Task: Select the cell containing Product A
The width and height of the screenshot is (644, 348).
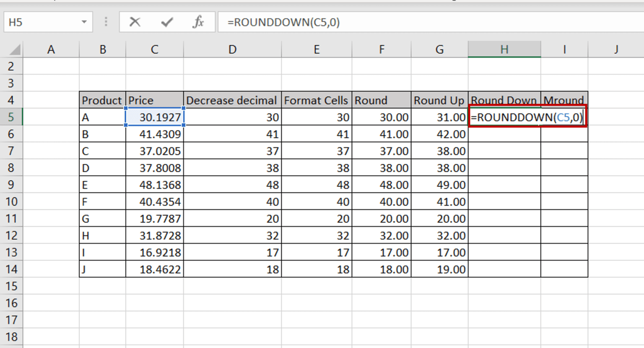Action: click(x=102, y=117)
